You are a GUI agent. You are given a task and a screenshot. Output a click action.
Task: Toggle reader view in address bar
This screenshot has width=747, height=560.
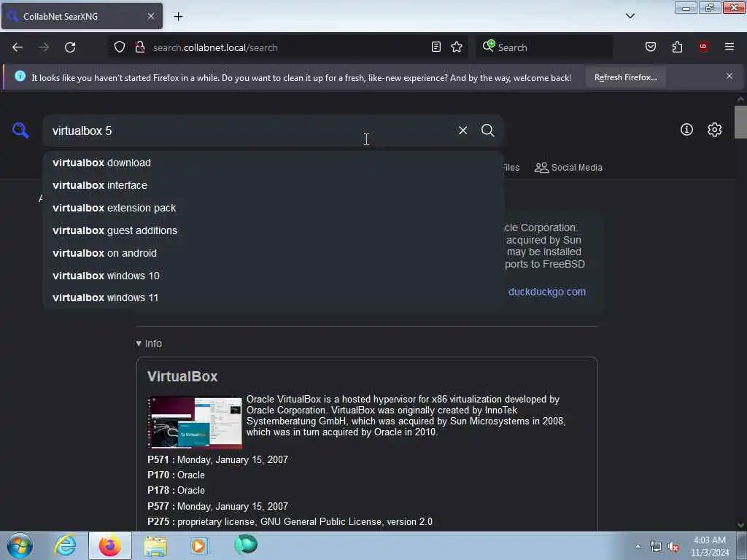click(x=436, y=47)
